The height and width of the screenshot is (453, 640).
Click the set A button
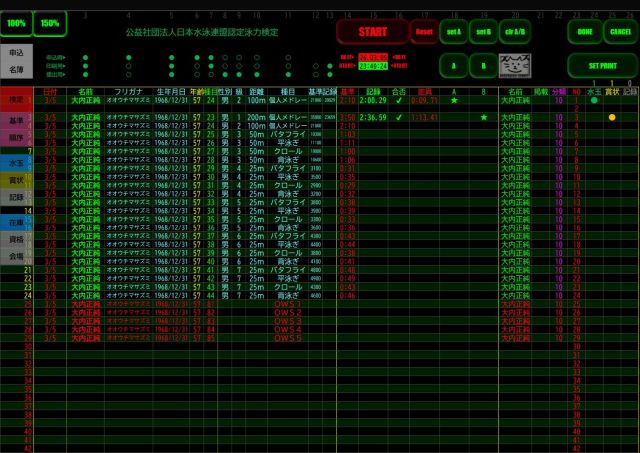[x=453, y=31]
